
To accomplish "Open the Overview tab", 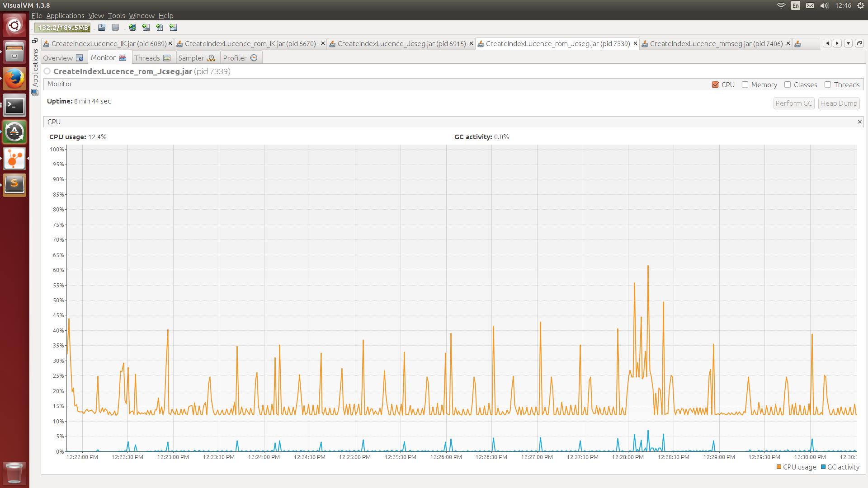I will tap(63, 58).
